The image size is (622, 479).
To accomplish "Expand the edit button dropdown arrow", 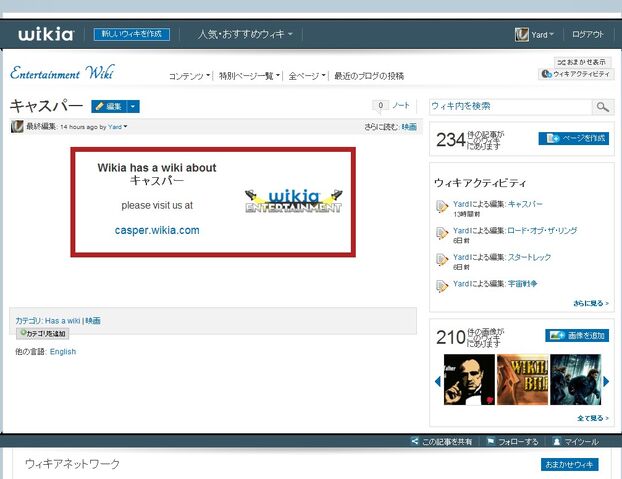I will pyautogui.click(x=133, y=106).
